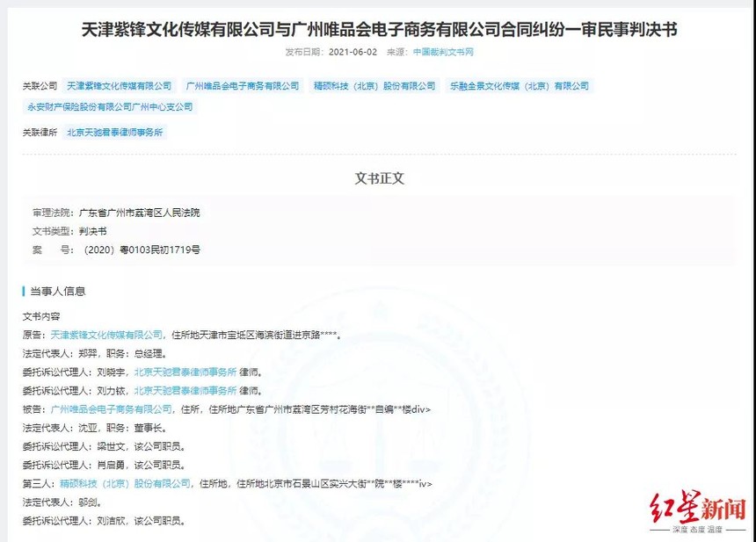Open related law firm tag 北京天驰君泰律师事务所
The width and height of the screenshot is (756, 542).
tap(115, 133)
